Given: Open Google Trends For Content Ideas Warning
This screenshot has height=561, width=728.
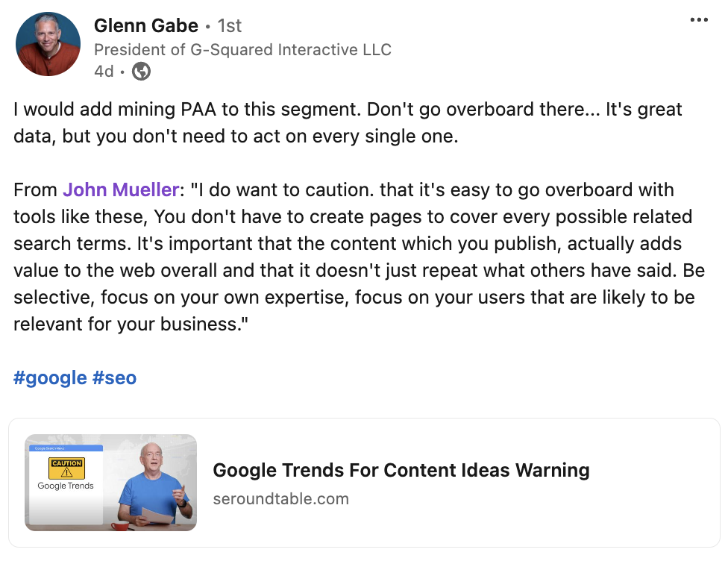Looking at the screenshot, I should (401, 471).
